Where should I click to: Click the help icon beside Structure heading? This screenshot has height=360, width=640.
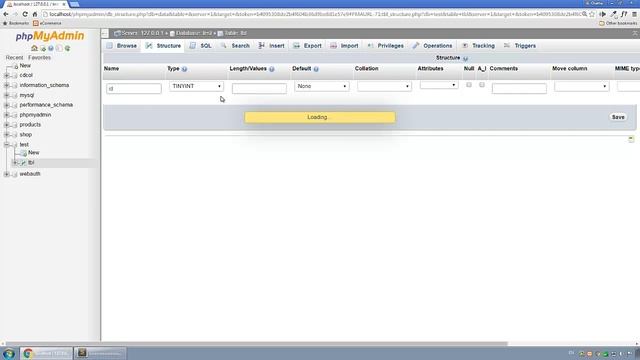(x=465, y=58)
